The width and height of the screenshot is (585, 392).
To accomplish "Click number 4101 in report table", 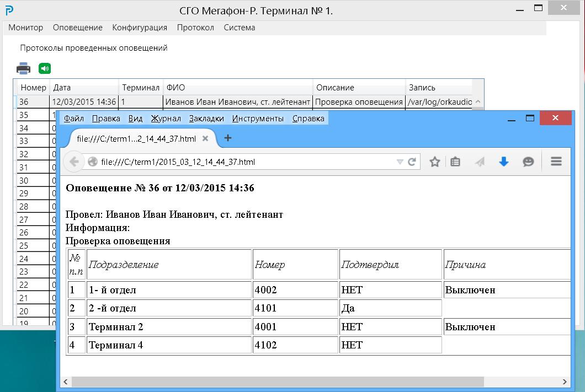I will [295, 308].
